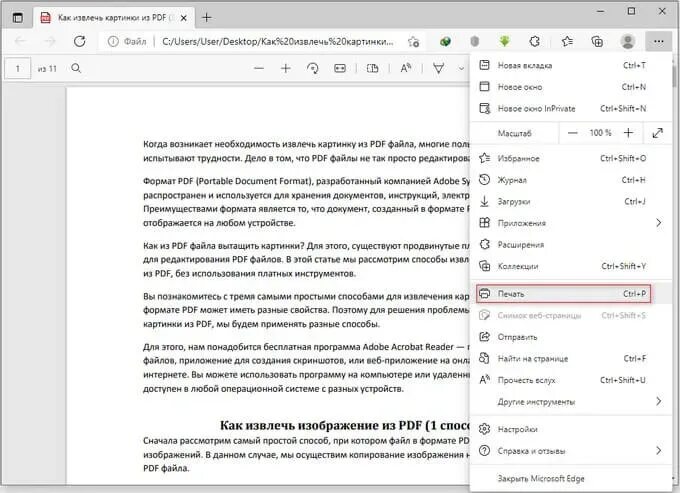Zoom out the PDF with minus

point(259,69)
